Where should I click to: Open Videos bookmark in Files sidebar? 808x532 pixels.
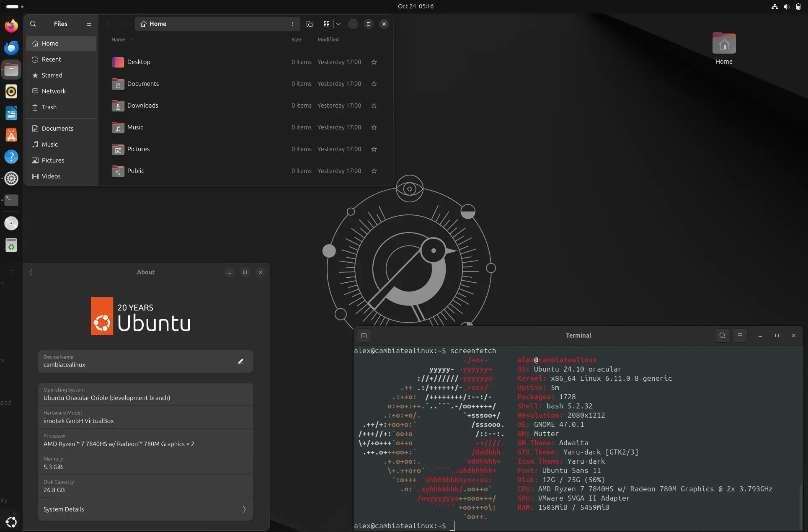point(61,176)
